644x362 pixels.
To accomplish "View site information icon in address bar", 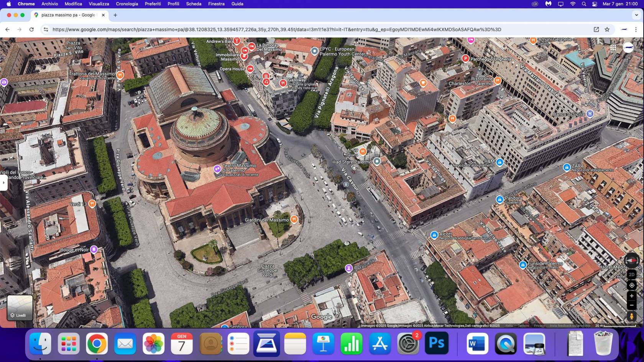I will coord(46,29).
